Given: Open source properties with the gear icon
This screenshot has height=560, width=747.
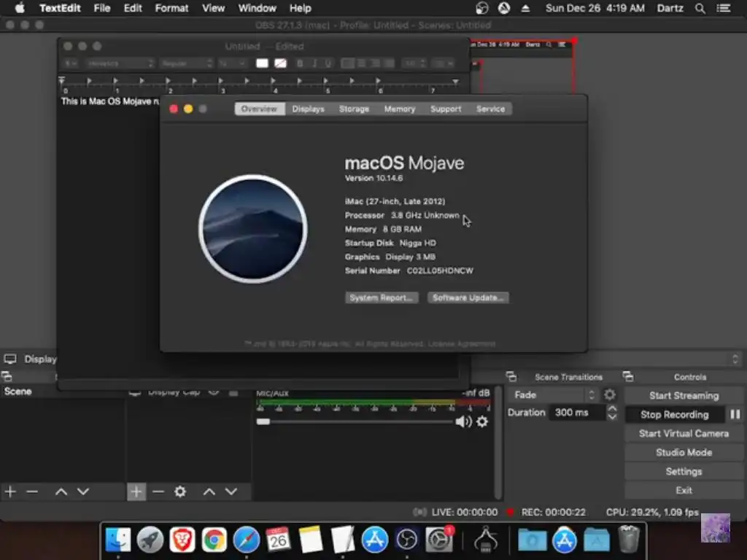Looking at the screenshot, I should [x=180, y=491].
